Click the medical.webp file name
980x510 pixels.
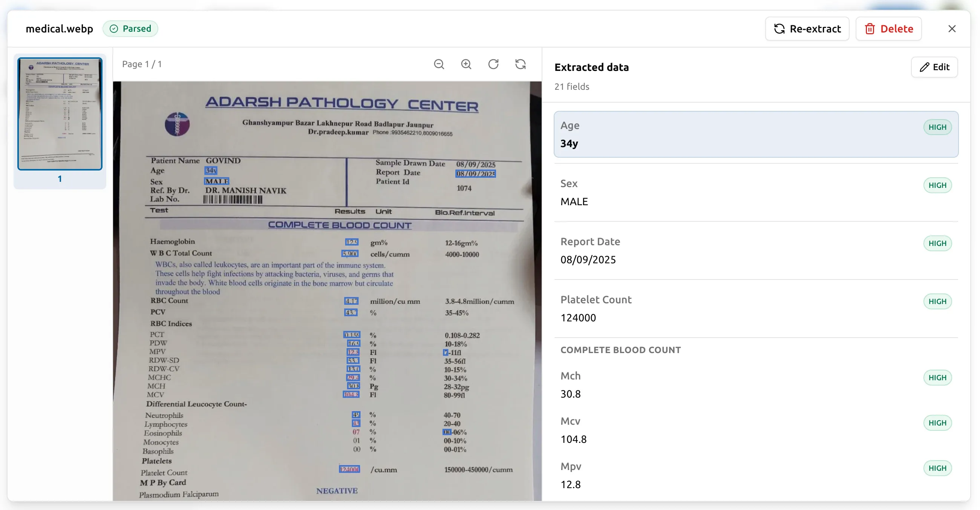pyautogui.click(x=59, y=29)
